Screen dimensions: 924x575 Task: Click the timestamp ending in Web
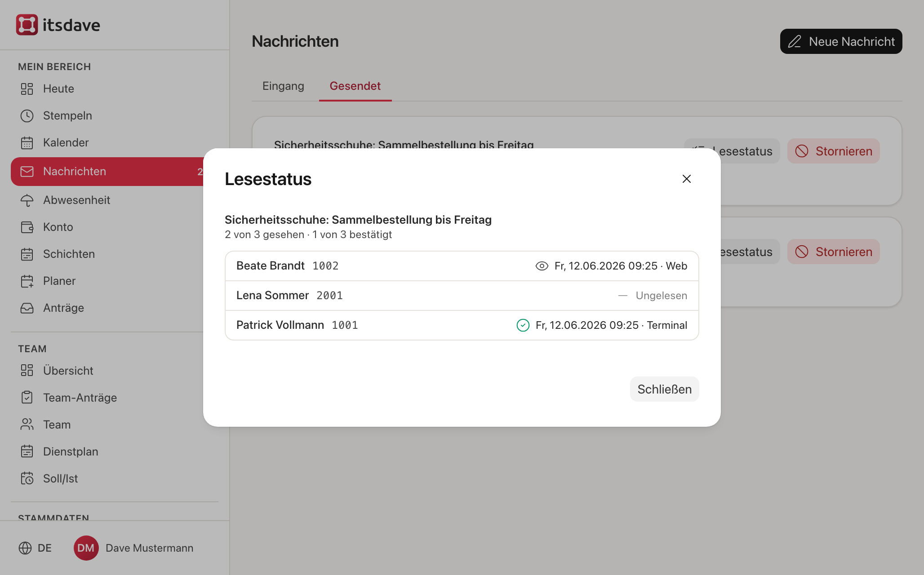click(x=621, y=266)
